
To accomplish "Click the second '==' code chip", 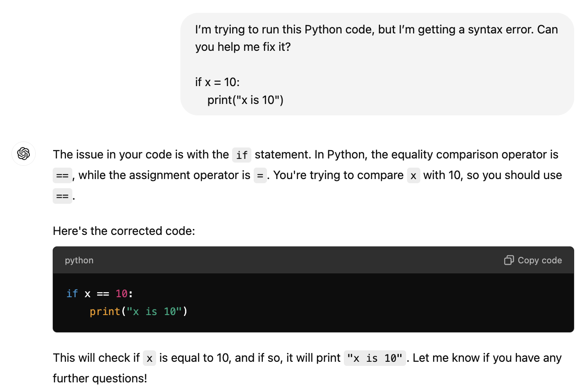I will (x=62, y=196).
